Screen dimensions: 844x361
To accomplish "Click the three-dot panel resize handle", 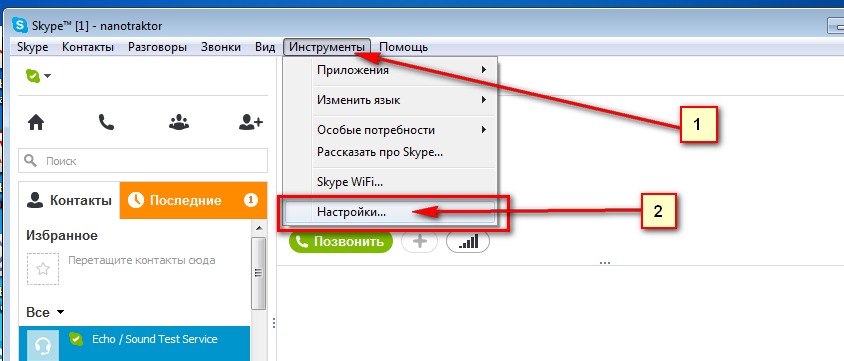I will click(273, 323).
